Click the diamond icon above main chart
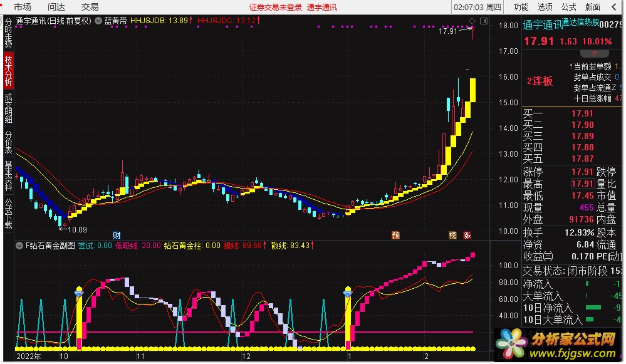Viewport: 626px width, 364px height. tap(472, 21)
